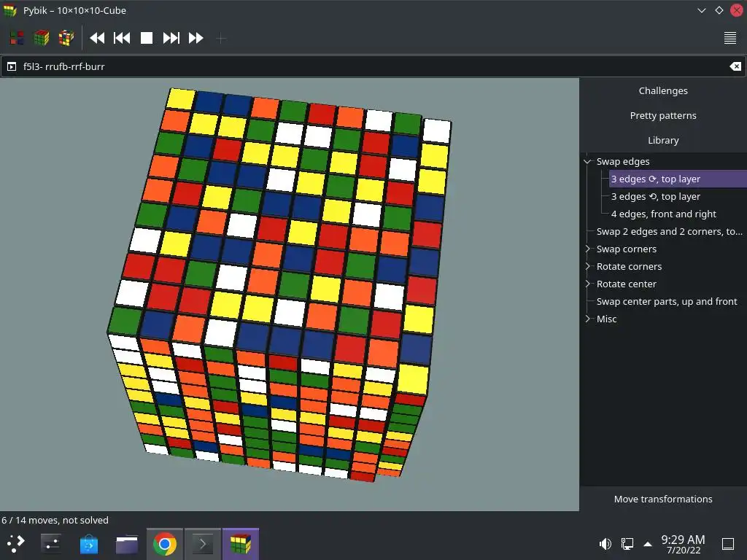Image resolution: width=747 pixels, height=560 pixels.
Task: Open the hamburger menu icon
Action: pyautogui.click(x=729, y=38)
